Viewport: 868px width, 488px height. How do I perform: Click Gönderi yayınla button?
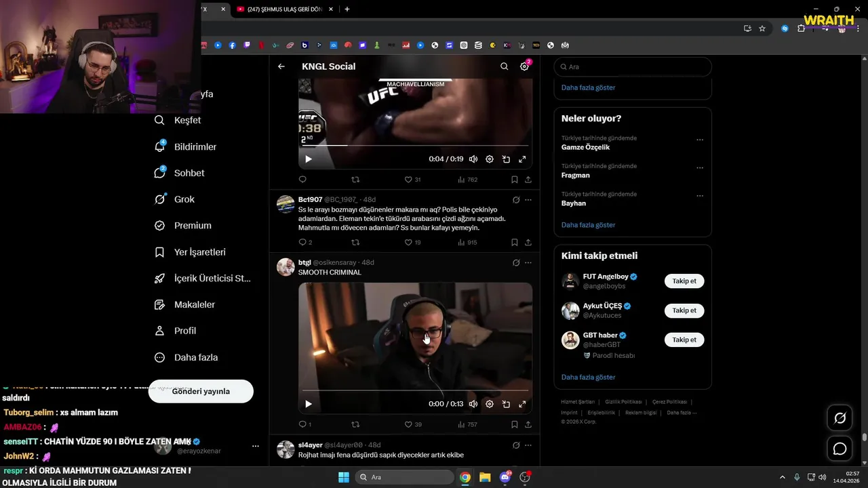201,391
